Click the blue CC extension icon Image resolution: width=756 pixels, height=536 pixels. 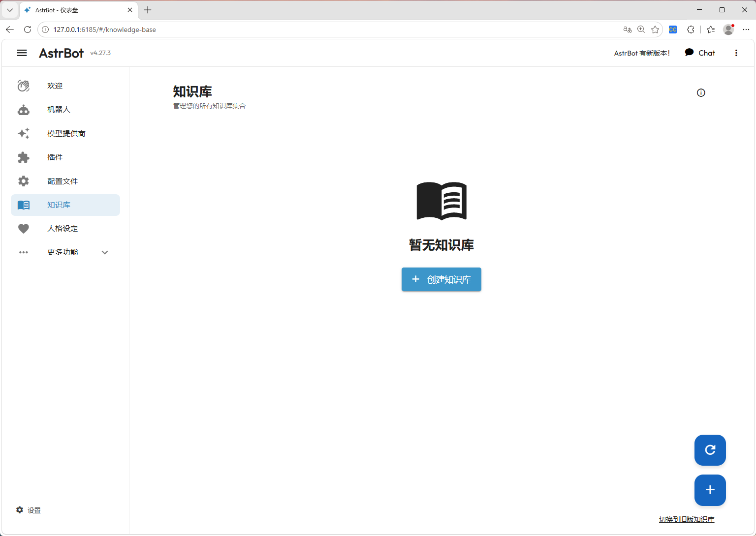(x=673, y=30)
